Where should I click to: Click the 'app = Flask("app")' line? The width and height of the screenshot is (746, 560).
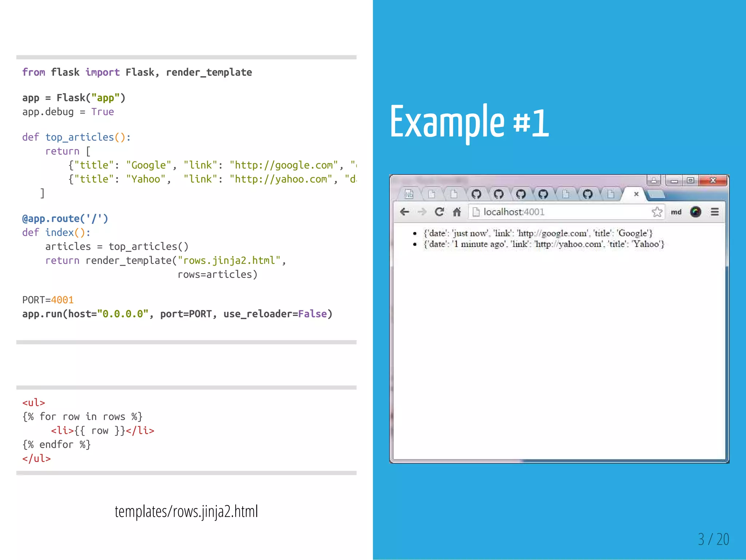74,98
